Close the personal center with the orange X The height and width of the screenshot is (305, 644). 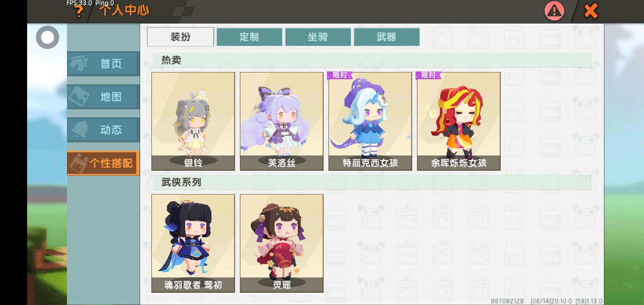pos(591,11)
